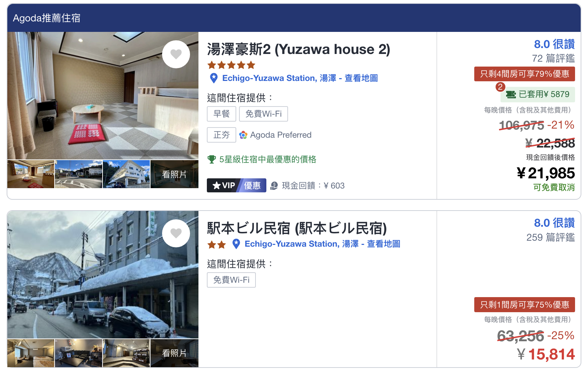
Task: Click the Agoda Preferred logo icon
Action: [x=243, y=135]
